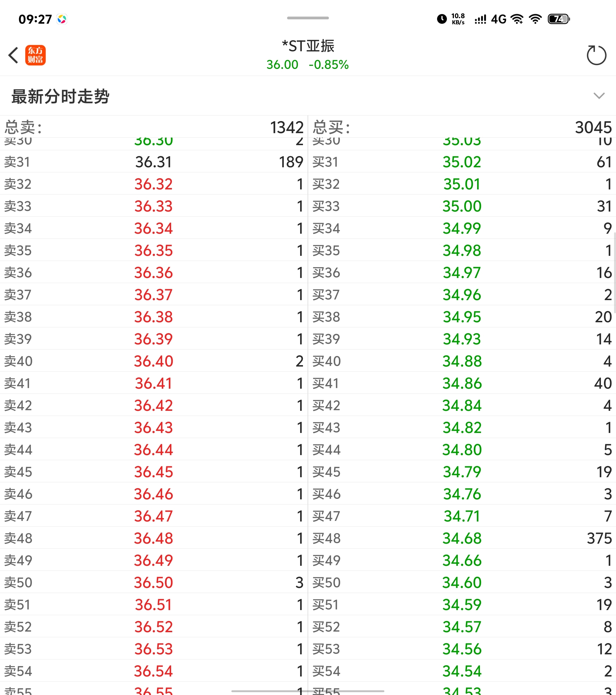The width and height of the screenshot is (616, 695).
Task: Tap the WiFi status icon
Action: [x=535, y=19]
